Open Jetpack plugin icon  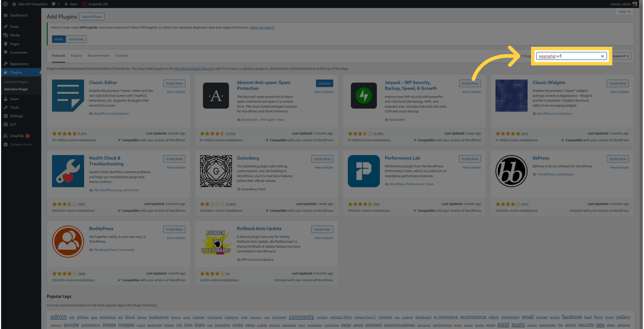364,96
